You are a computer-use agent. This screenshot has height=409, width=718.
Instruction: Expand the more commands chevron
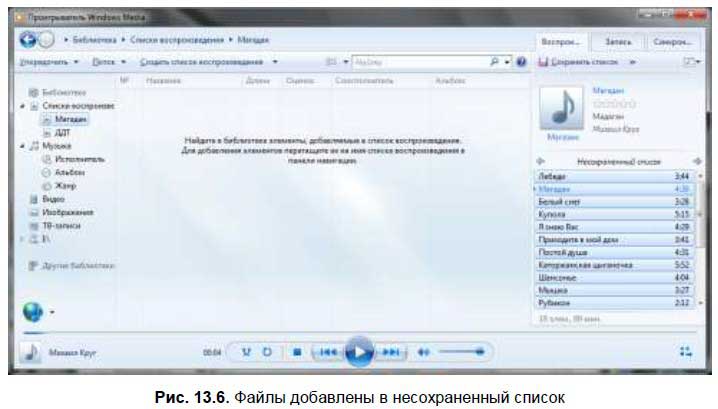tap(633, 62)
